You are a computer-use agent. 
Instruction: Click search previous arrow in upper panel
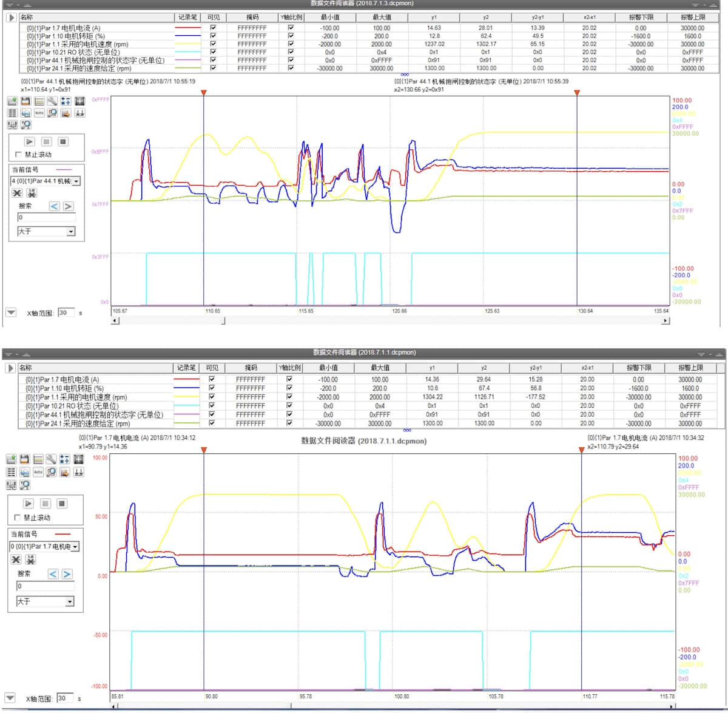click(55, 206)
